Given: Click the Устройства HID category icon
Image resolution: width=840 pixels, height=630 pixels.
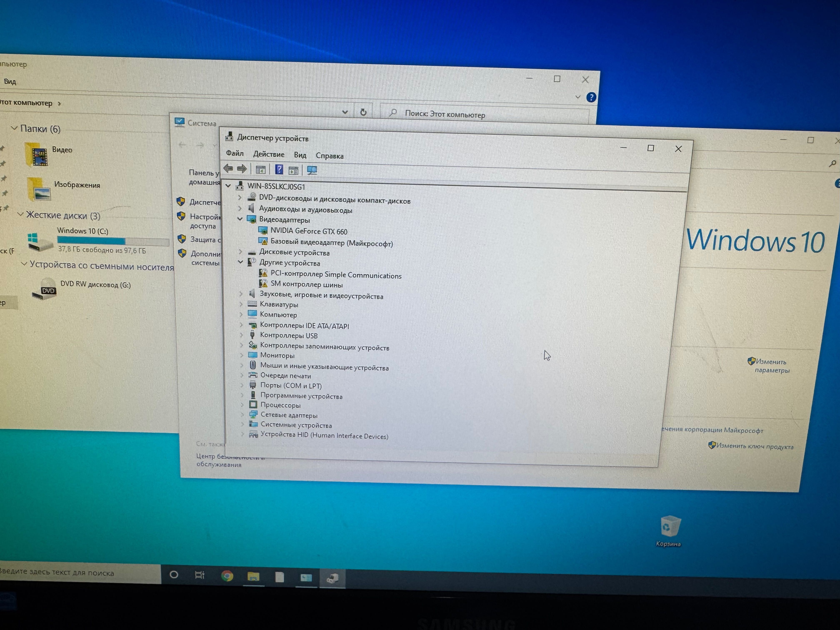Looking at the screenshot, I should (253, 434).
